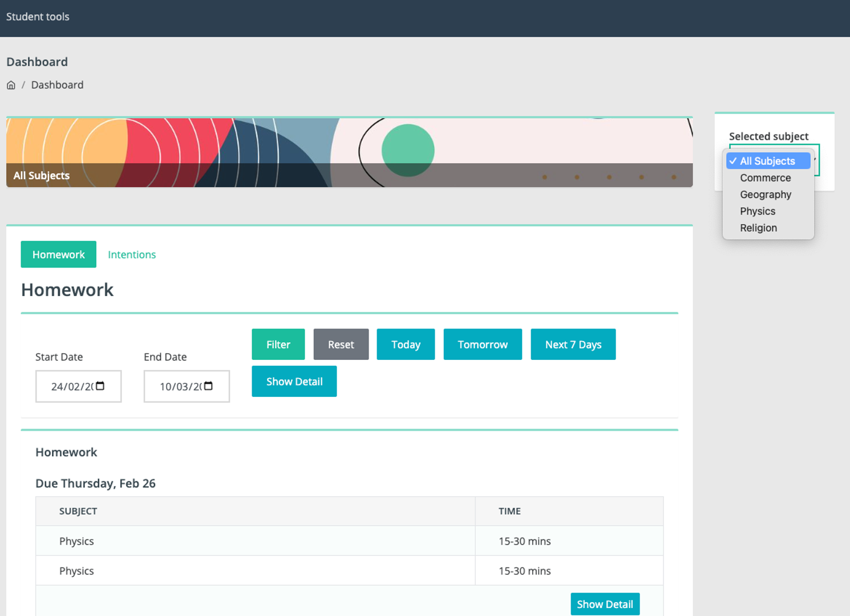The width and height of the screenshot is (850, 616).
Task: Choose the checked All Subjects option
Action: tap(767, 161)
